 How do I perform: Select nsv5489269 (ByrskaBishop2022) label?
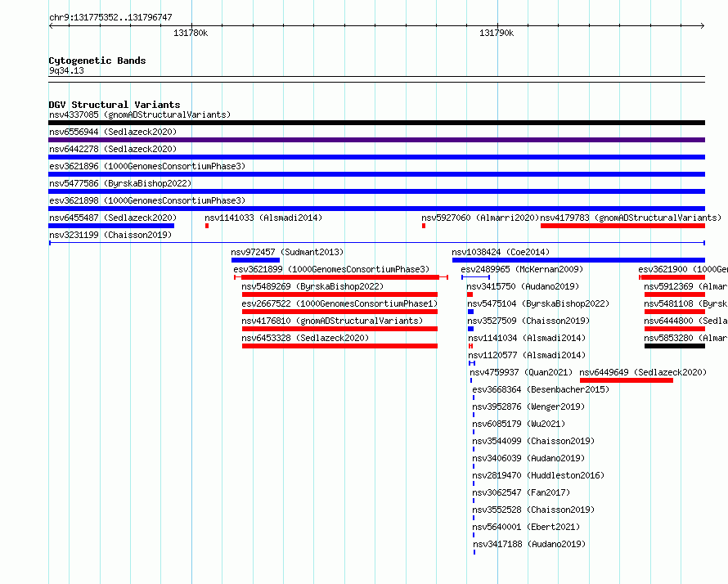click(x=312, y=286)
